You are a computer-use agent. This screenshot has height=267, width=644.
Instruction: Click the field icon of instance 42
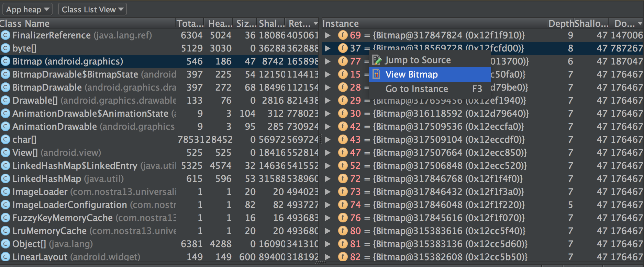pos(343,126)
